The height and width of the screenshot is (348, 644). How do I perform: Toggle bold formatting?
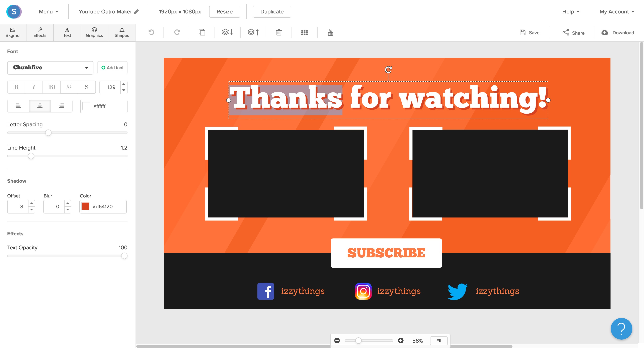tap(16, 87)
